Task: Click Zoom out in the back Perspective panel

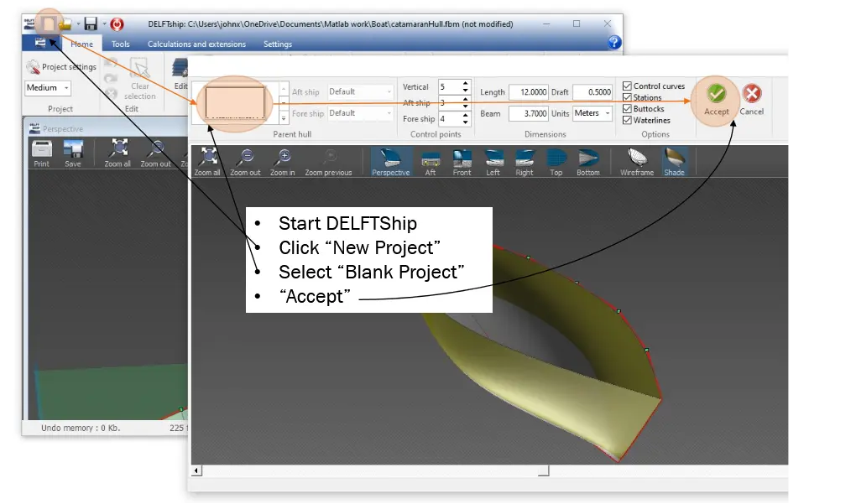Action: click(x=155, y=153)
